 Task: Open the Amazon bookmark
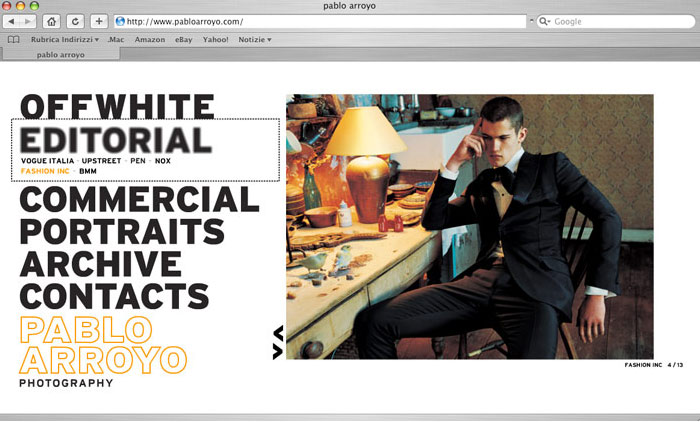[150, 40]
